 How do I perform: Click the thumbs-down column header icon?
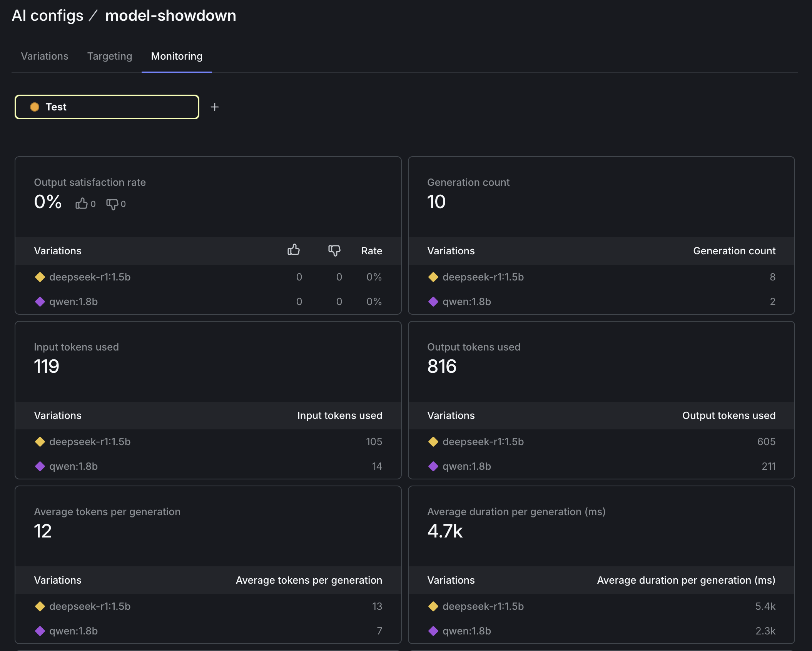[x=334, y=250]
